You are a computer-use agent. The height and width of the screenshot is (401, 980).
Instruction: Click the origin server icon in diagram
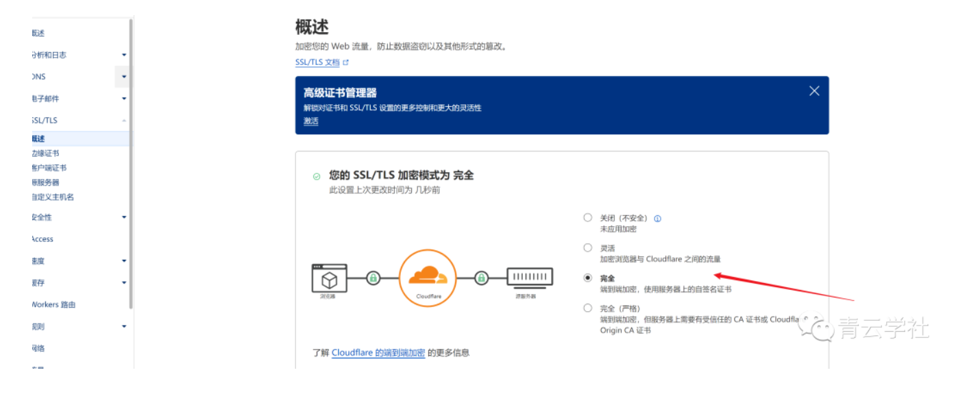coord(530,278)
